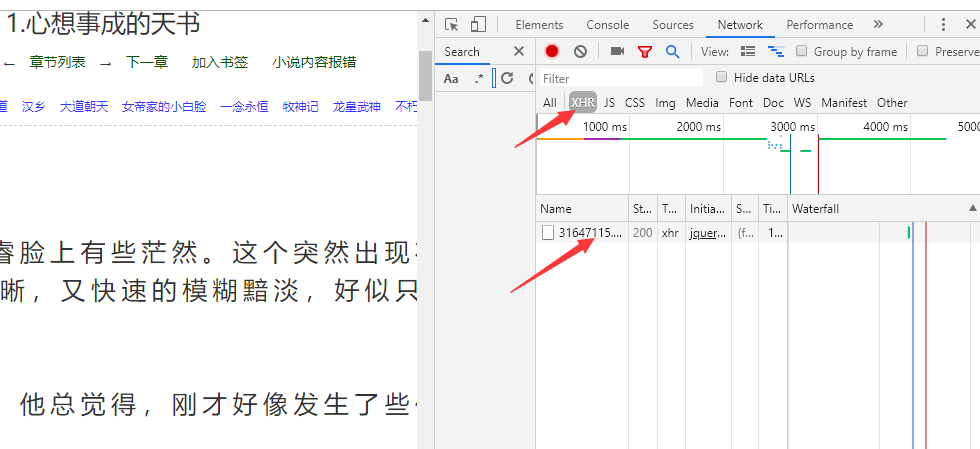The height and width of the screenshot is (449, 980).
Task: Sort by the Waterfall column header
Action: [883, 209]
